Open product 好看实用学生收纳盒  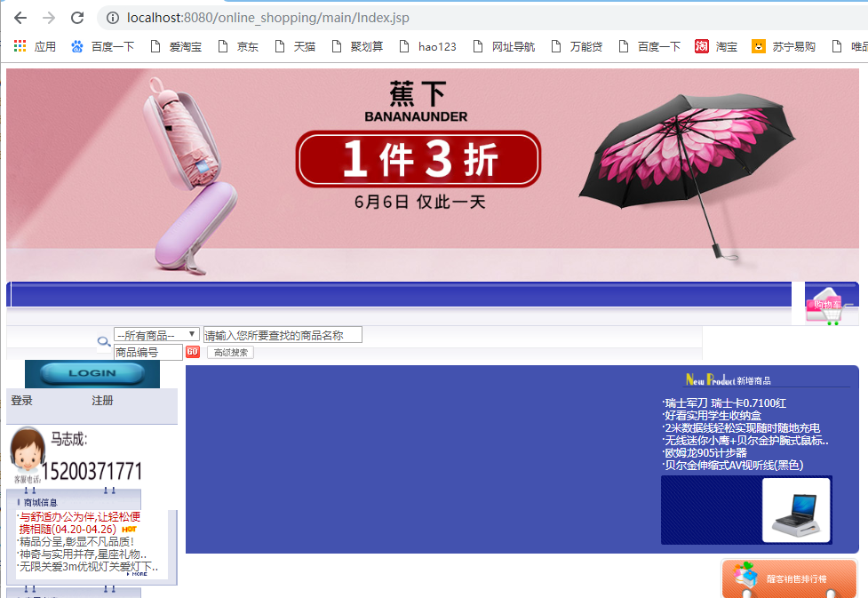tap(713, 415)
